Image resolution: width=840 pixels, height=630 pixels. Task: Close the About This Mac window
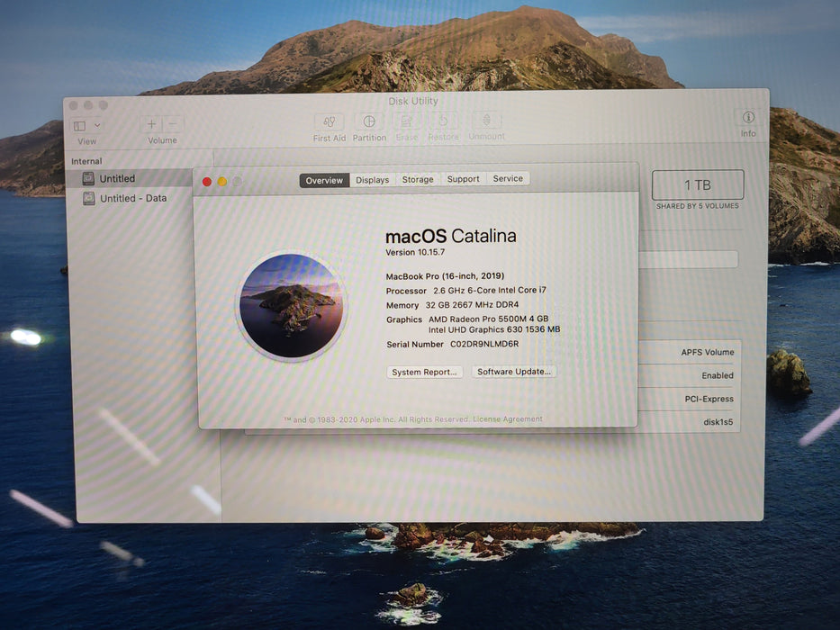click(207, 182)
